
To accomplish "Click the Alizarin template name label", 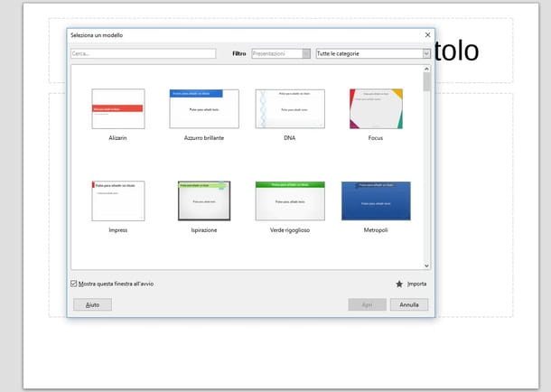I will click(x=117, y=138).
